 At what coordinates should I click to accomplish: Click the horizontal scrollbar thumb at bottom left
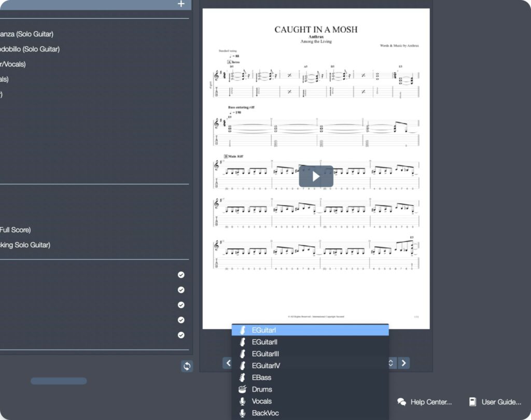(59, 381)
